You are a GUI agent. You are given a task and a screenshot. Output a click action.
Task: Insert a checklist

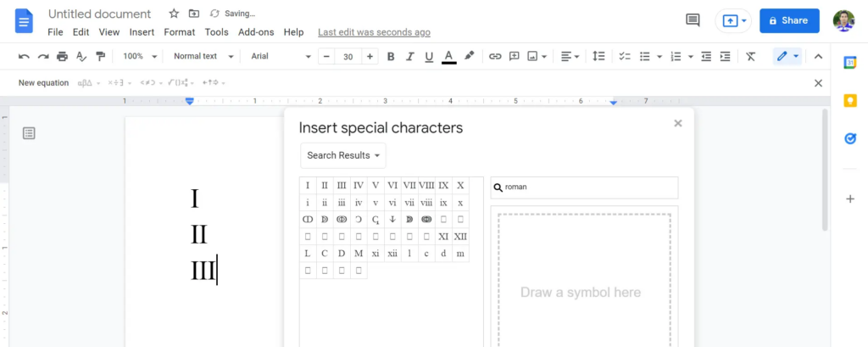[625, 56]
